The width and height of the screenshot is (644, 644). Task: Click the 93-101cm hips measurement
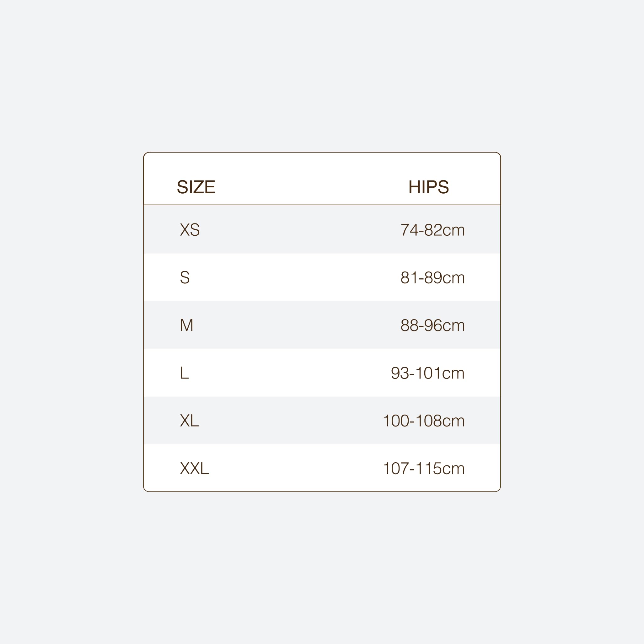tap(428, 373)
